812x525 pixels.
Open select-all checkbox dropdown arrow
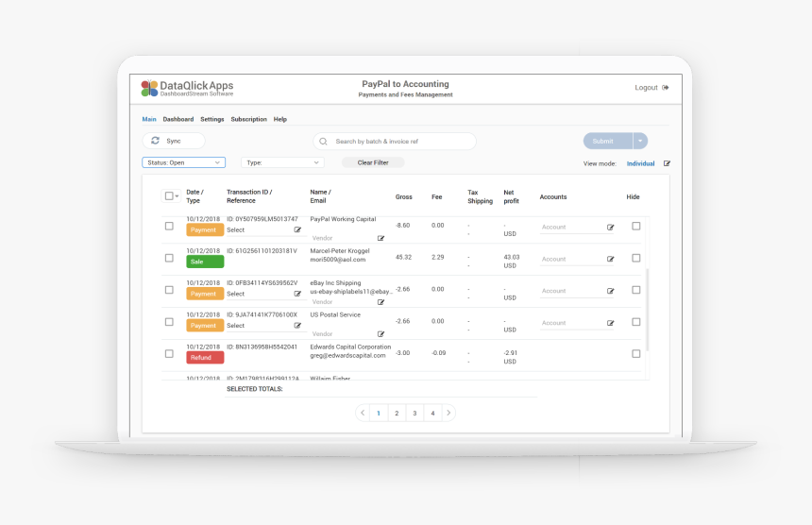point(178,196)
